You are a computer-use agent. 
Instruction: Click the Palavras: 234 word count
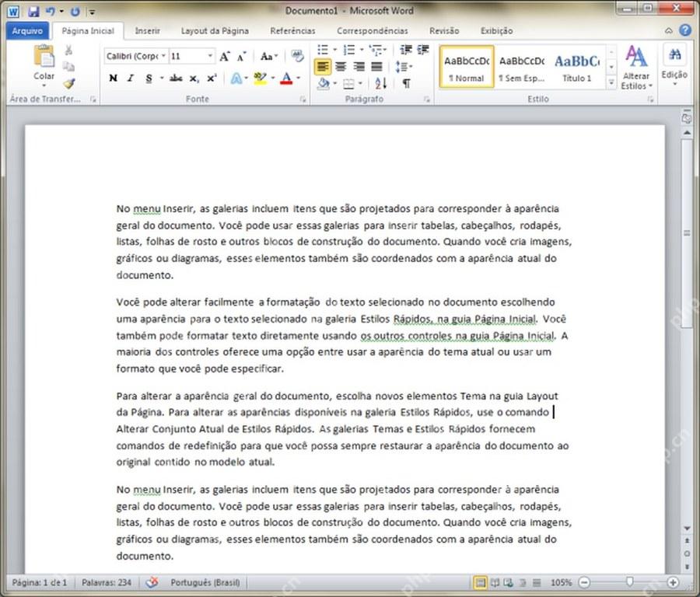pyautogui.click(x=107, y=582)
